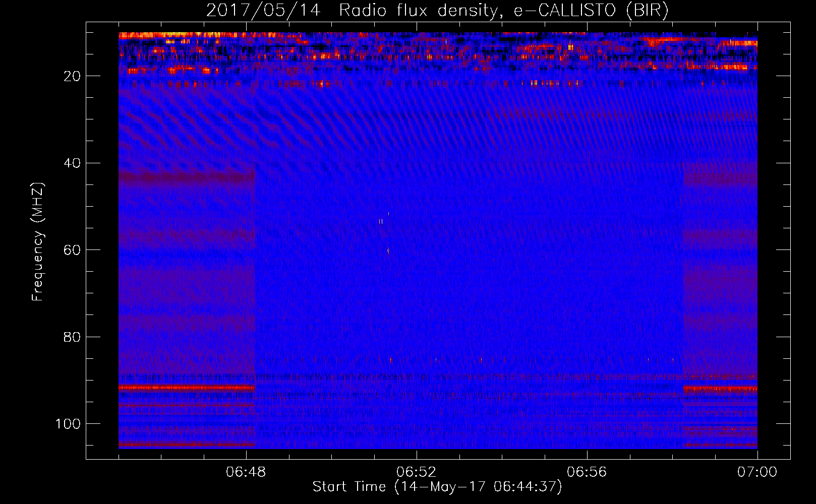Click the time tick label '06:56'

pyautogui.click(x=587, y=472)
